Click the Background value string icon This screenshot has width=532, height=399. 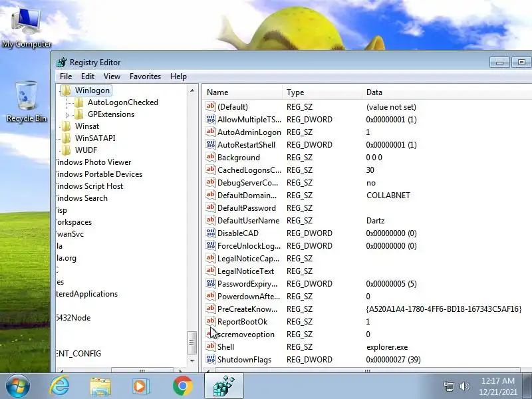tap(210, 157)
